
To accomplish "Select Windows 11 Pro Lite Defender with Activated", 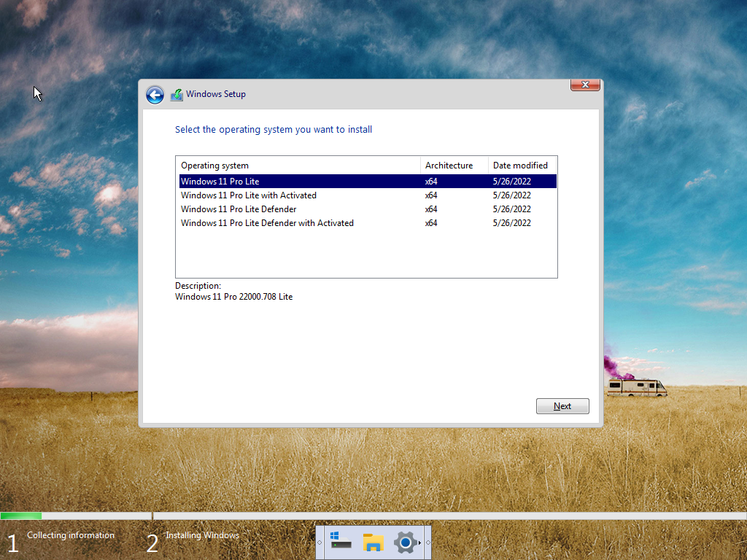I will pyautogui.click(x=368, y=223).
